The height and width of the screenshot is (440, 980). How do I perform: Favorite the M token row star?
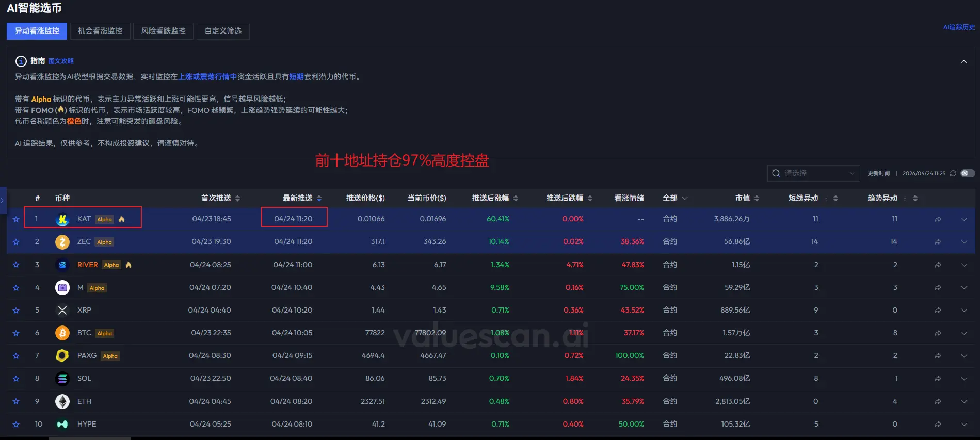(x=16, y=288)
